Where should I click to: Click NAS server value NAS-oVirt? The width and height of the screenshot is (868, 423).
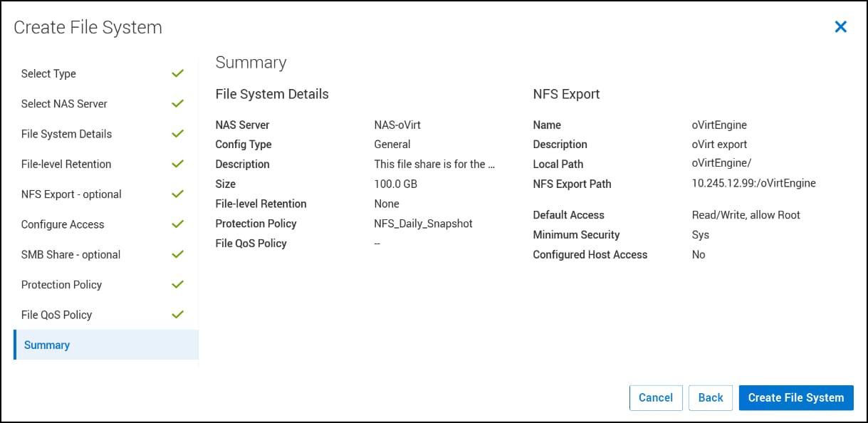point(397,125)
